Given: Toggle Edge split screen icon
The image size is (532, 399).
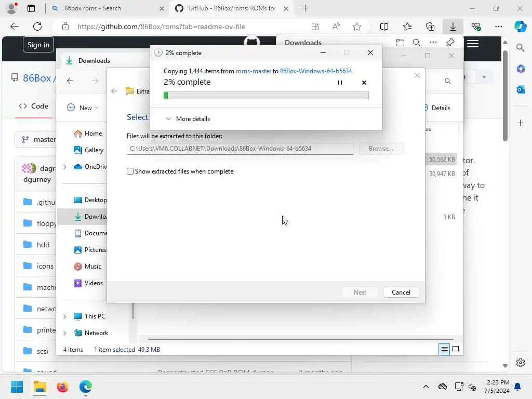Looking at the screenshot, I should coord(384,26).
